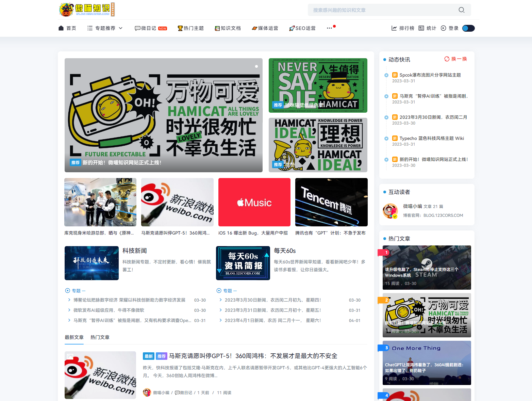Click the 推荐 tag on the GPT-5 article
The image size is (532, 401).
(x=162, y=356)
